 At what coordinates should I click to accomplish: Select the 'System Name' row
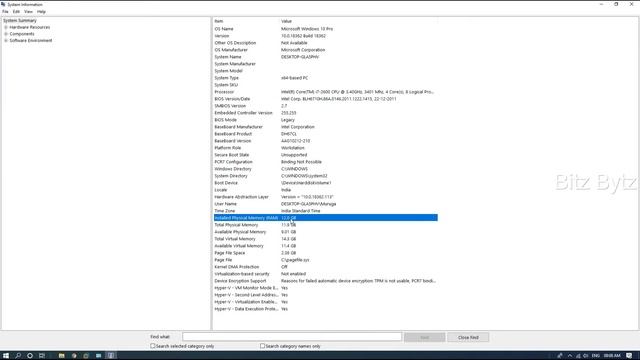325,57
